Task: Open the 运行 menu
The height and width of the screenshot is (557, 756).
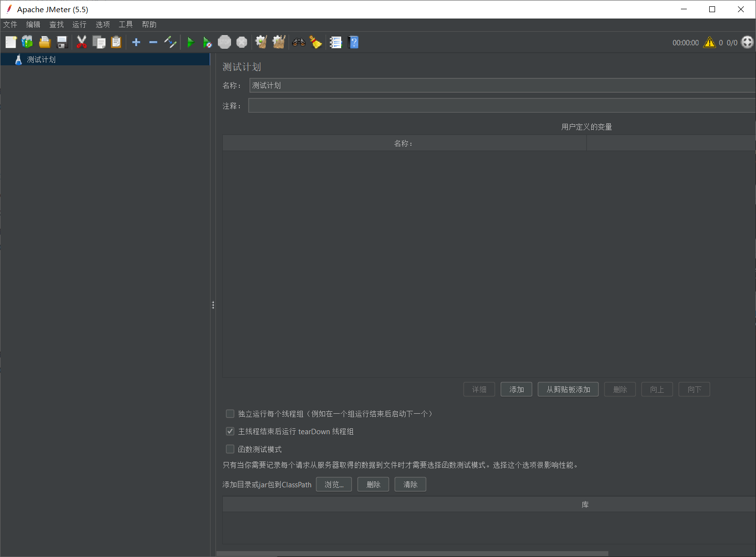Action: point(79,24)
